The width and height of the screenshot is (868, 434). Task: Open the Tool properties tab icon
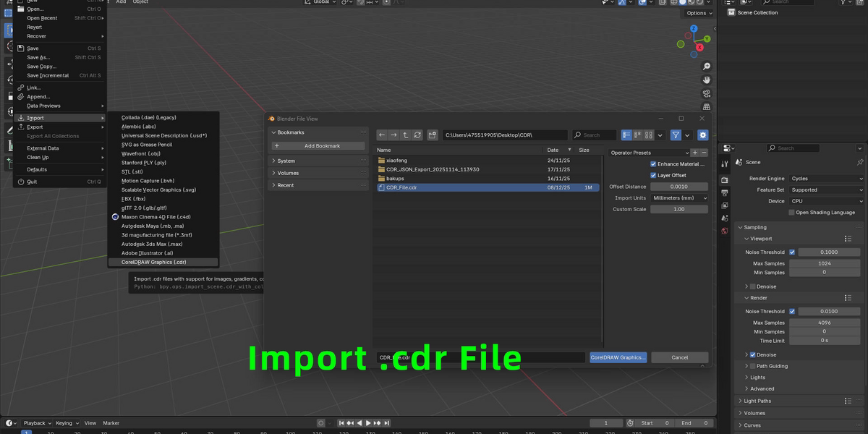725,164
